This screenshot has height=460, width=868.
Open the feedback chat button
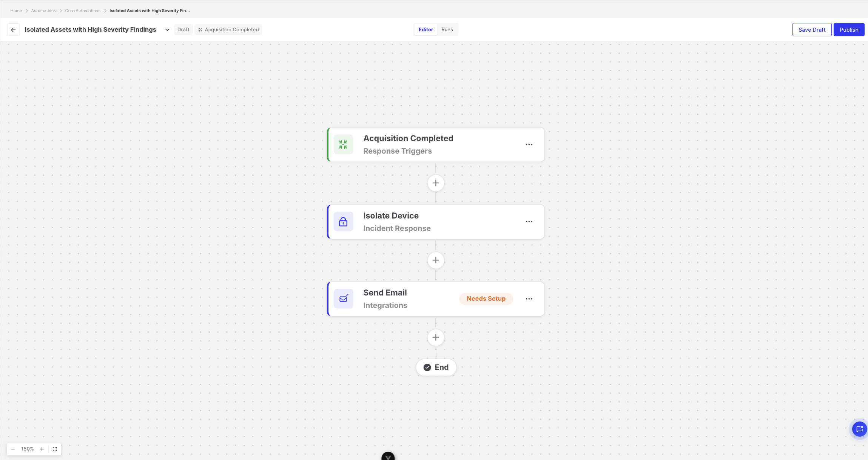(x=859, y=429)
